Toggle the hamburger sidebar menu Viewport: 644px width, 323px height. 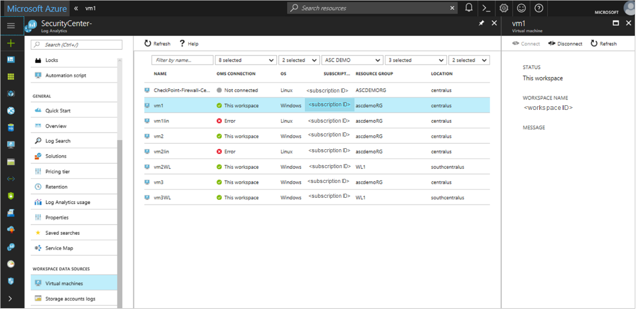[x=11, y=26]
